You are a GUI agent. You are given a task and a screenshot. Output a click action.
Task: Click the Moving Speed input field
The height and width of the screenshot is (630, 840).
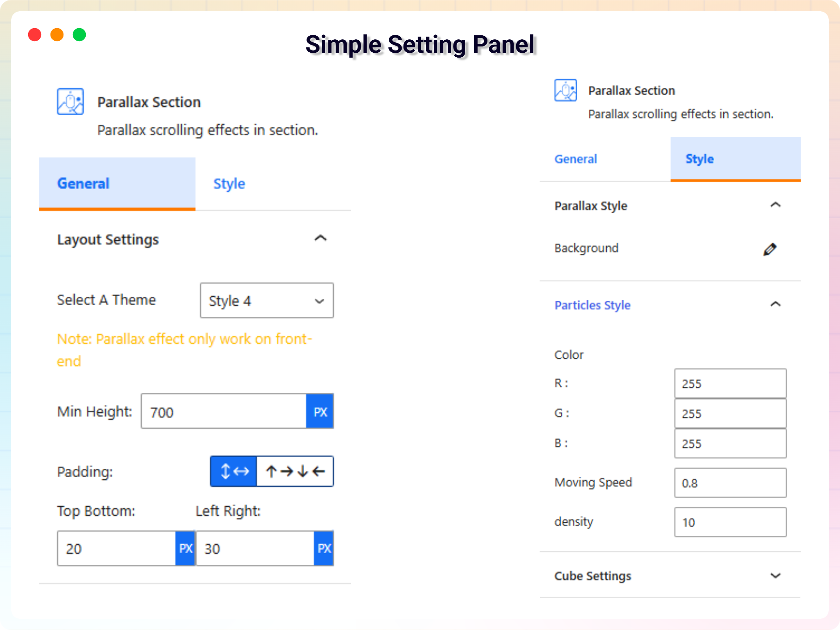click(x=730, y=483)
